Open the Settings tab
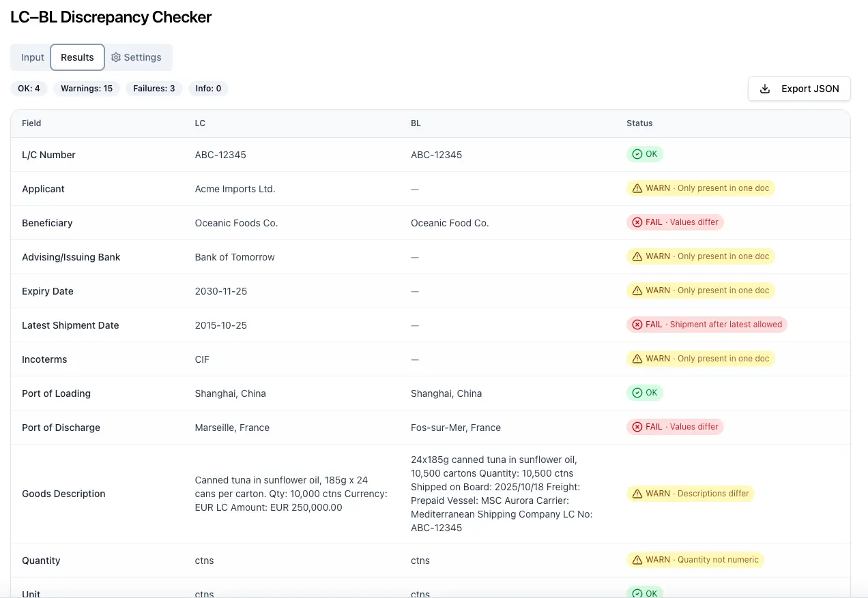868x598 pixels. tap(136, 57)
